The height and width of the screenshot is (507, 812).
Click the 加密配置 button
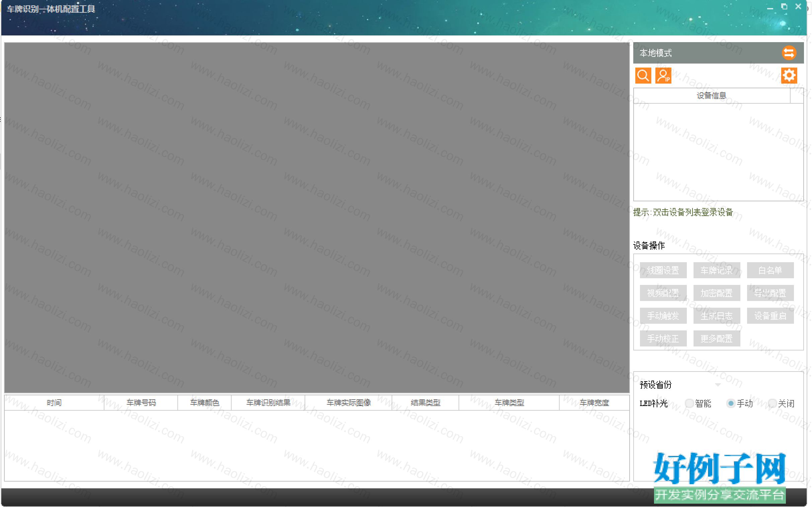click(716, 293)
